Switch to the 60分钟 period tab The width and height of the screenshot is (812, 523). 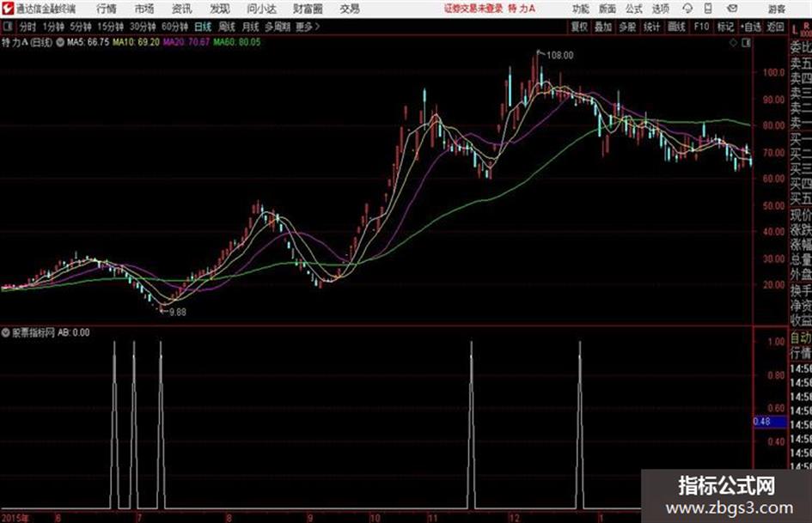tap(174, 27)
